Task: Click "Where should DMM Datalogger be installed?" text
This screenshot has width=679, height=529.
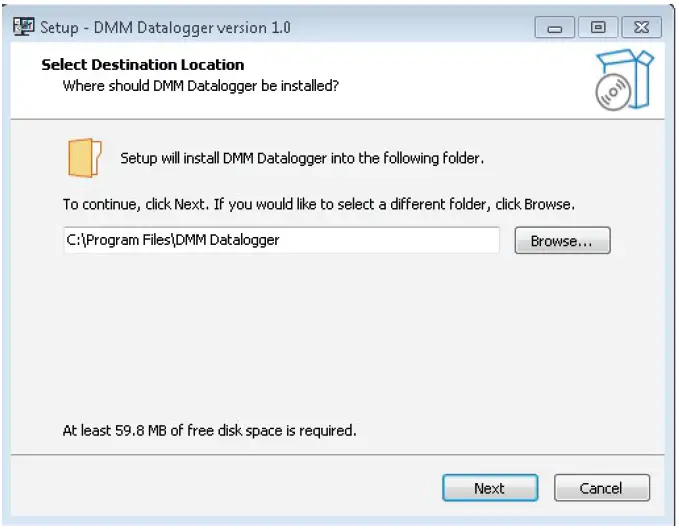Action: coord(200,86)
